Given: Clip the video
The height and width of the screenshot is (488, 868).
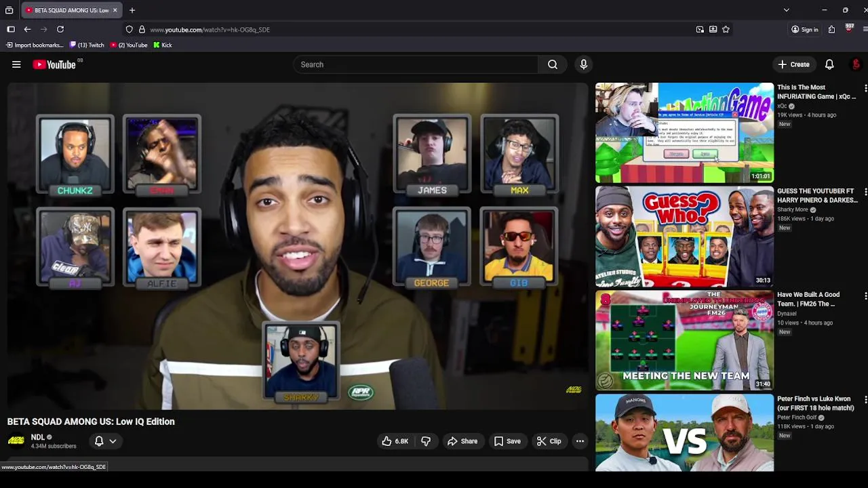Looking at the screenshot, I should pos(549,441).
